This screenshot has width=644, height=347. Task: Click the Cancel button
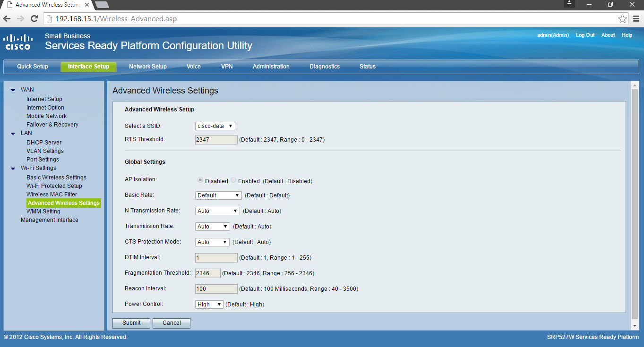[x=172, y=323]
